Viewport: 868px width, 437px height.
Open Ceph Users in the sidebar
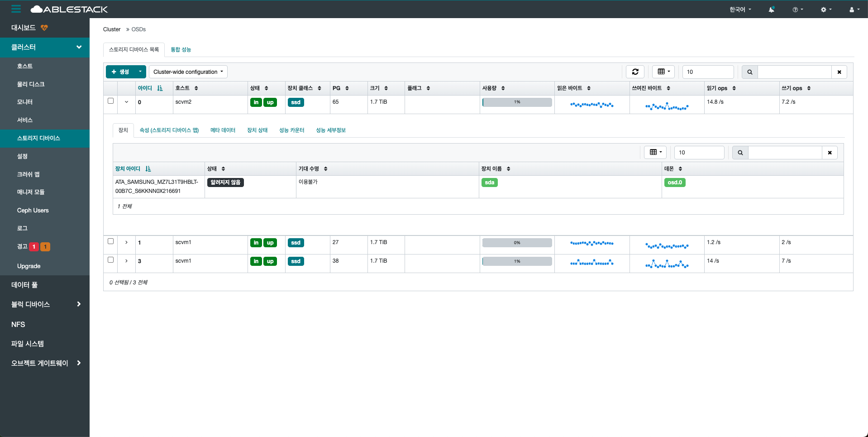33,211
